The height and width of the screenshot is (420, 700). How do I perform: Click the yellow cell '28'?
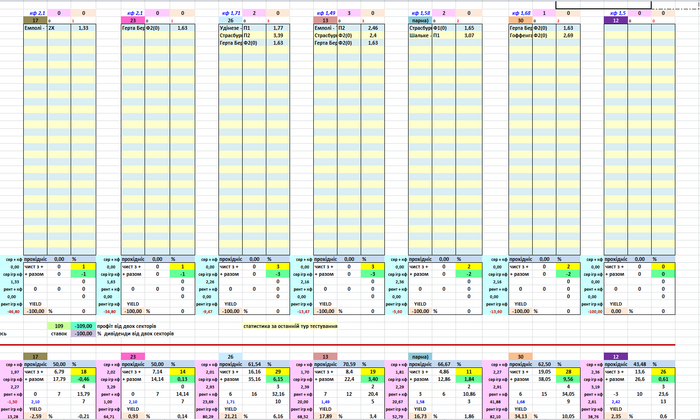pyautogui.click(x=568, y=371)
